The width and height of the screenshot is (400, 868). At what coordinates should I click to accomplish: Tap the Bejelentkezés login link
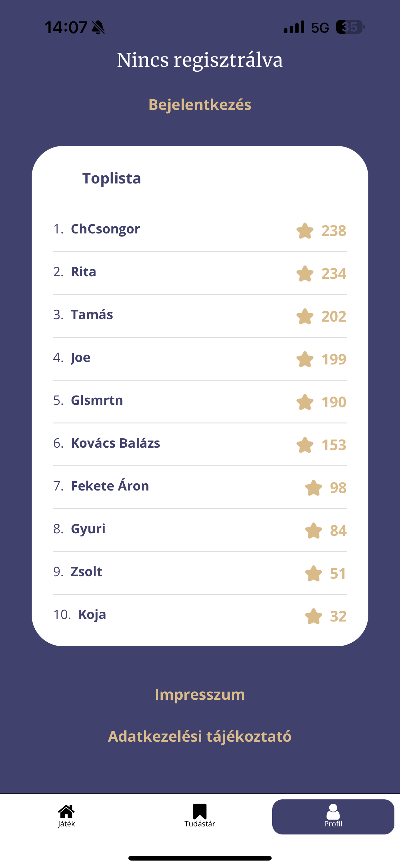(200, 105)
